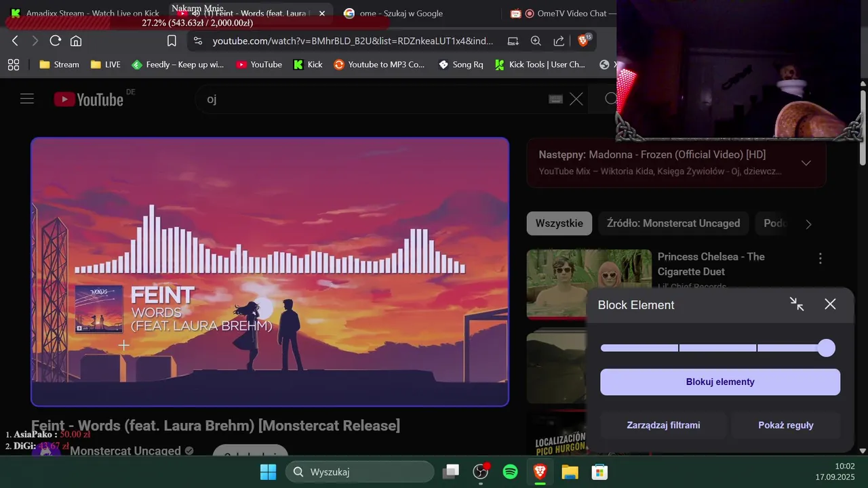Open the Song Rq bookmark
The width and height of the screenshot is (868, 488).
(x=460, y=64)
